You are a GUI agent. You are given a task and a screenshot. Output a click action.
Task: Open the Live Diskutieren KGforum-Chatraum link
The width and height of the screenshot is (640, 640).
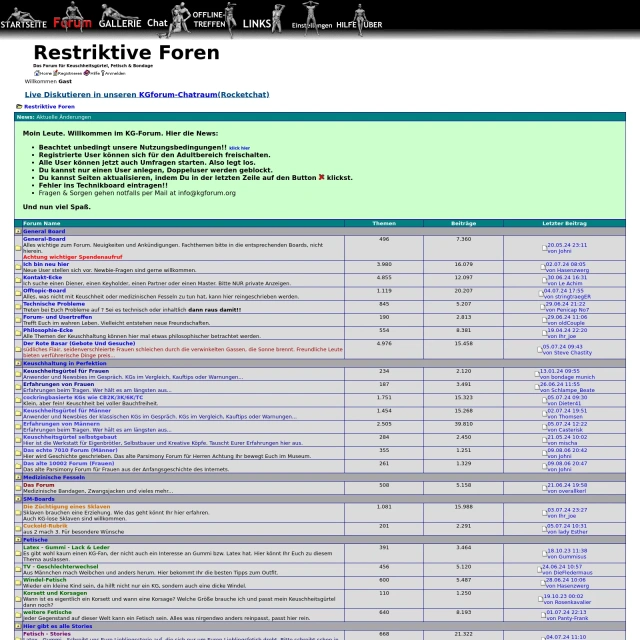[147, 94]
